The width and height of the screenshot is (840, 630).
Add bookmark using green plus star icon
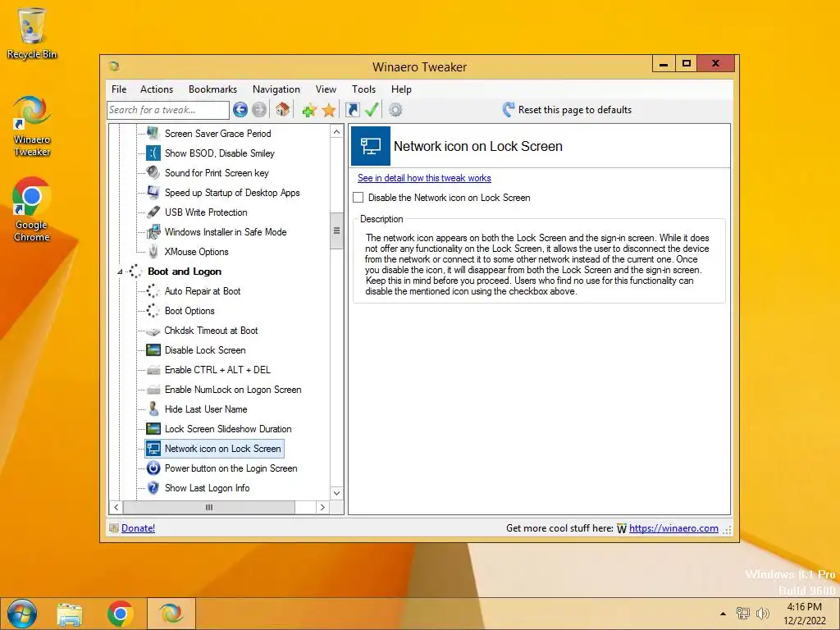tap(309, 111)
